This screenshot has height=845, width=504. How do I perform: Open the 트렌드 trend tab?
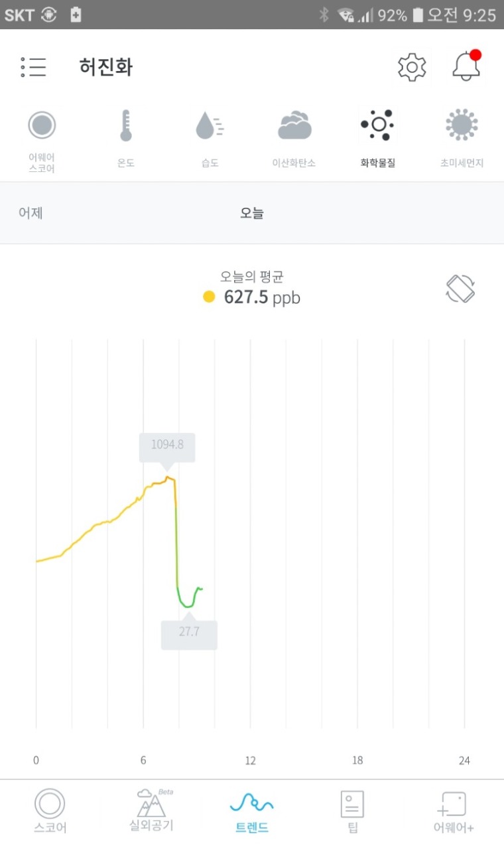pyautogui.click(x=252, y=810)
